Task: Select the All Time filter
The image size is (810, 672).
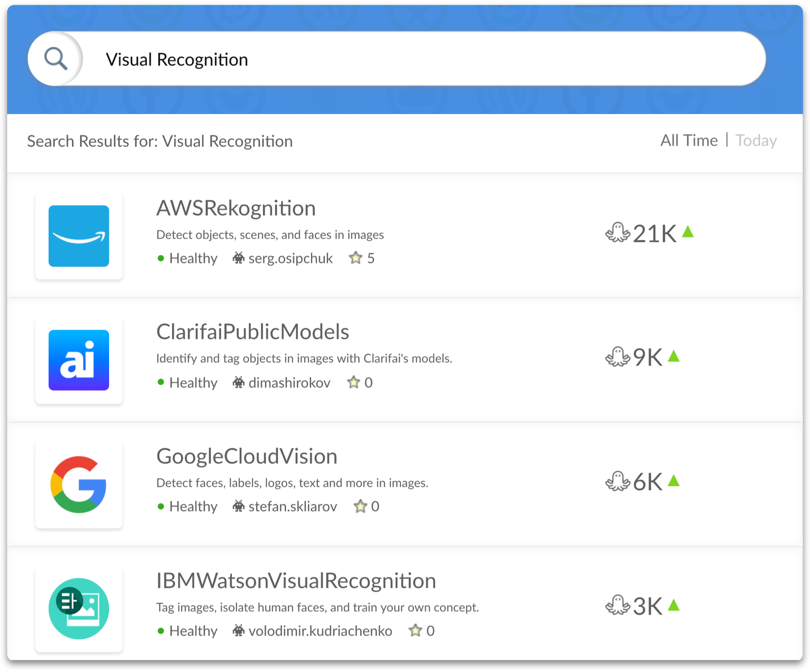Action: pyautogui.click(x=689, y=140)
